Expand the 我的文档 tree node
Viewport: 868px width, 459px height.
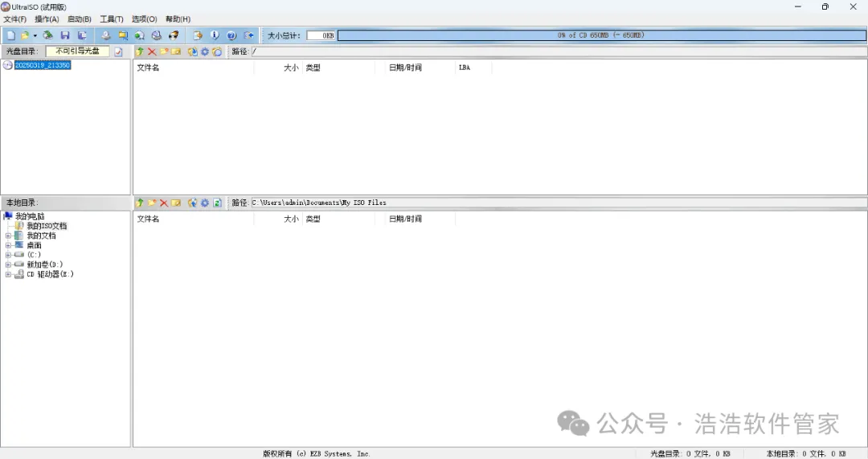[x=8, y=236]
